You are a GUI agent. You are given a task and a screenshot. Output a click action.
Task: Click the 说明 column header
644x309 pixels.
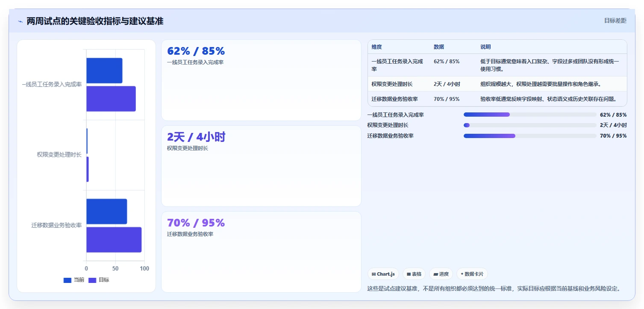pyautogui.click(x=485, y=47)
